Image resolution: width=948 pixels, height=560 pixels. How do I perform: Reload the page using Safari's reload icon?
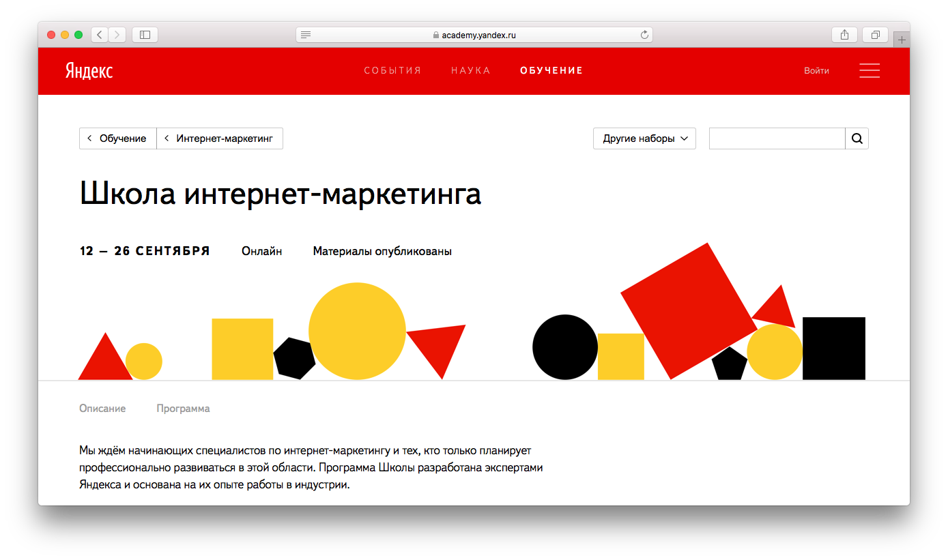click(x=644, y=35)
